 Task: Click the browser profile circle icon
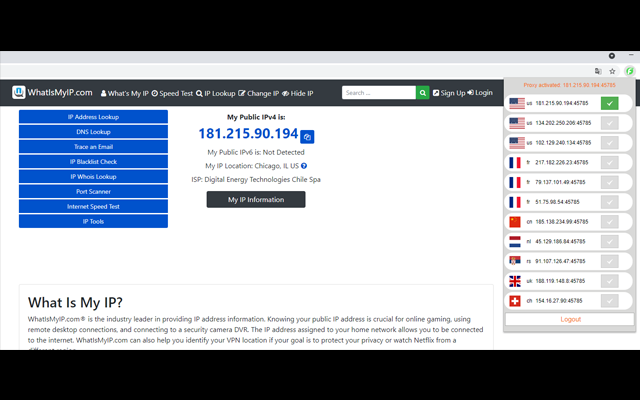(x=612, y=56)
